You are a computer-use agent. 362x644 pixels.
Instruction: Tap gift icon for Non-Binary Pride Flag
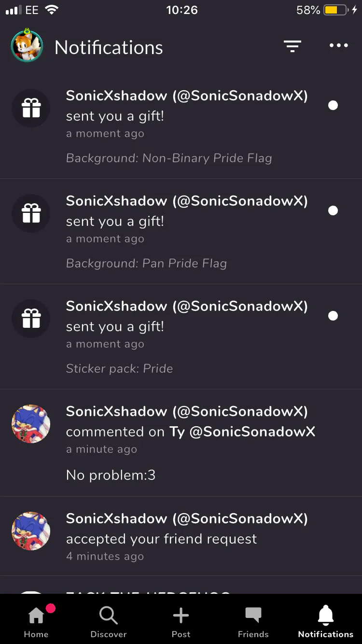(x=31, y=108)
